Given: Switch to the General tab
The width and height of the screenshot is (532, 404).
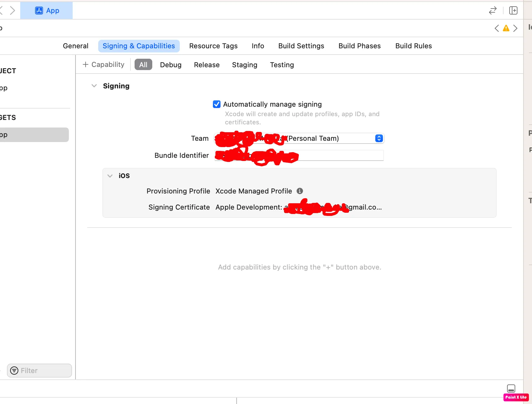Looking at the screenshot, I should tap(76, 46).
